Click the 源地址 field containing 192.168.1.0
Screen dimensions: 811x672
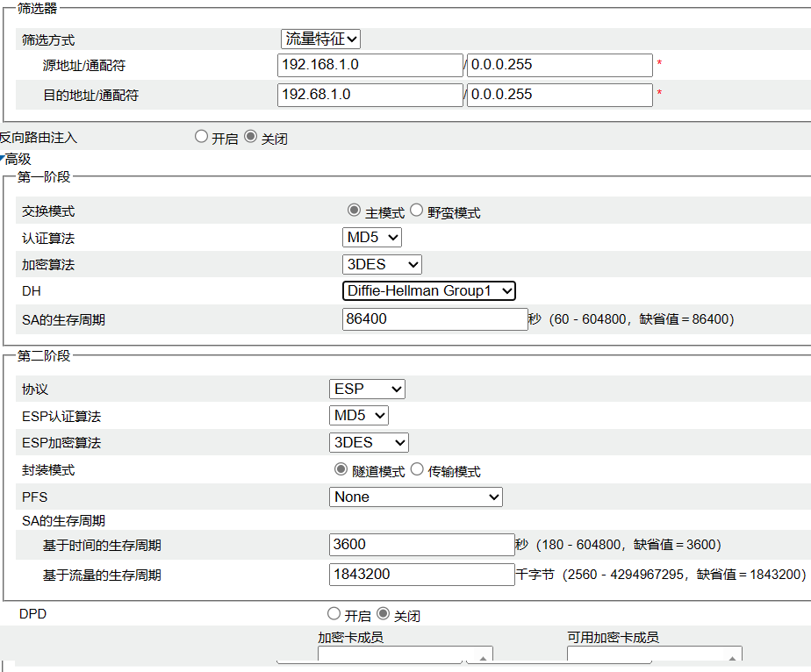(370, 65)
